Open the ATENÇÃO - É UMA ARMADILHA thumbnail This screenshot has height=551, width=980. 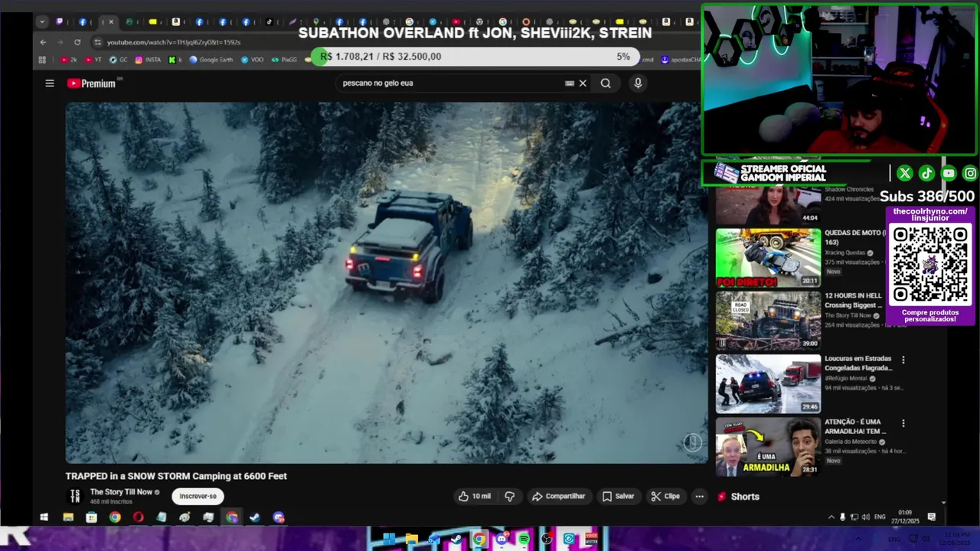[x=768, y=447]
